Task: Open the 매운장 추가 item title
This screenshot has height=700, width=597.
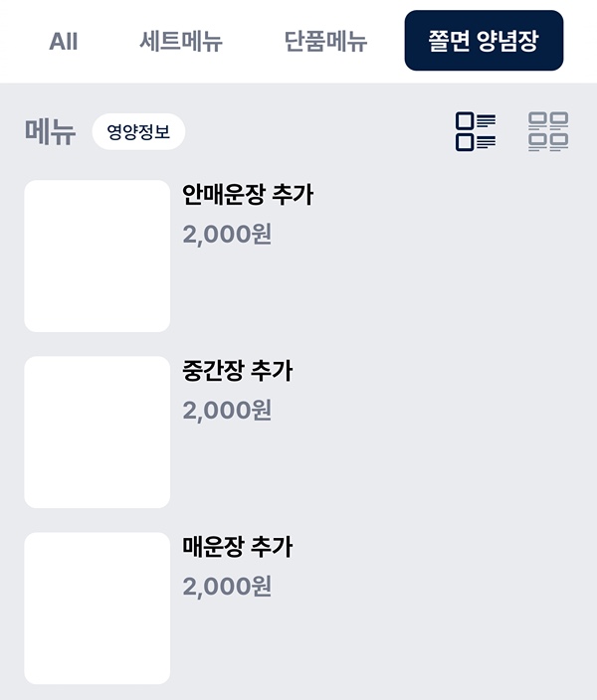Action: tap(238, 547)
